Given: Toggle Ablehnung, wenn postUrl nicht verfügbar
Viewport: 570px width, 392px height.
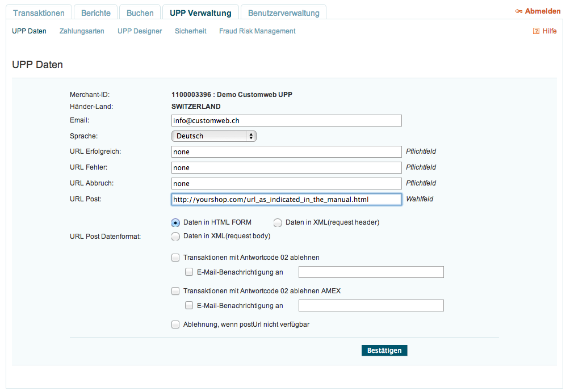Looking at the screenshot, I should (x=175, y=325).
